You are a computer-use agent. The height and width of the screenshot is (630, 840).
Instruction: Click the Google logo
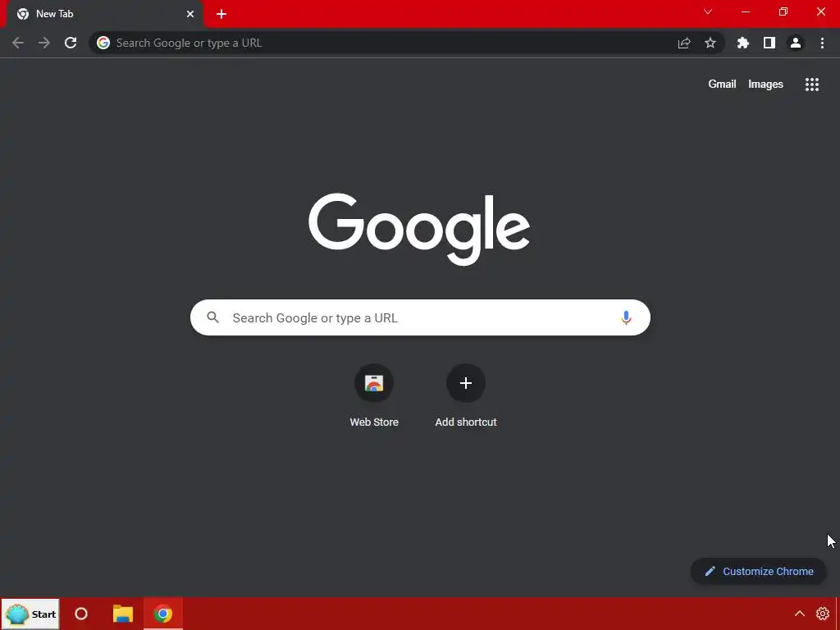point(419,230)
